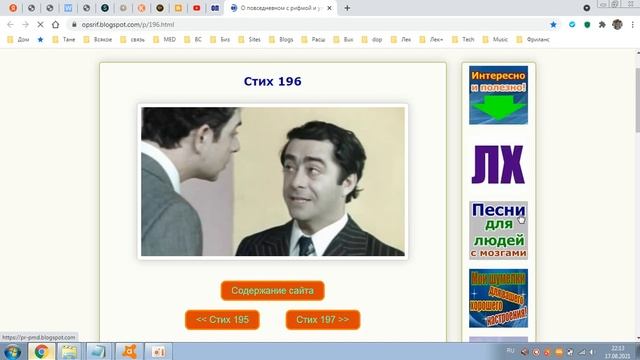Click the blue checkmark extension icon
Viewport: 640px width, 360px height.
tap(572, 24)
